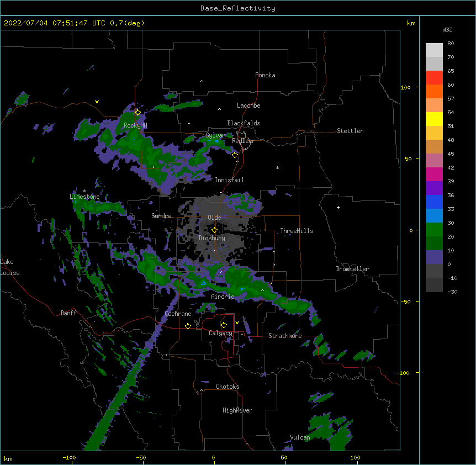Pick the blue 33-36 dBZ legend swatch
The image size is (476, 465).
click(x=434, y=202)
